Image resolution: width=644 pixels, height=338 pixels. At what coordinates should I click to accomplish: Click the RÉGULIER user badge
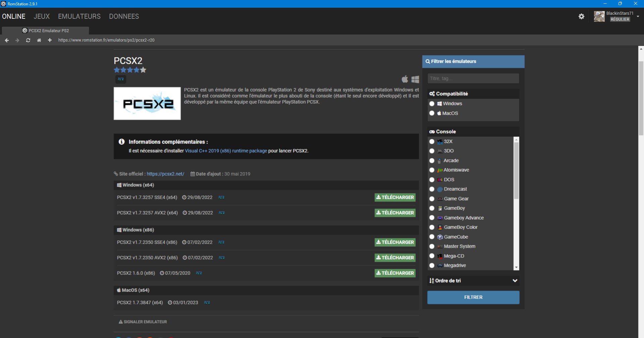click(620, 19)
